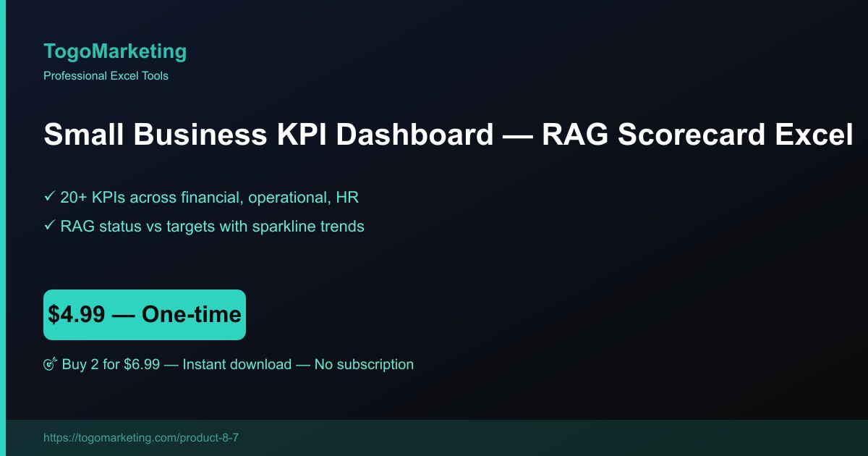
Task: Click the TogoMarketing brand name
Action: [x=115, y=51]
